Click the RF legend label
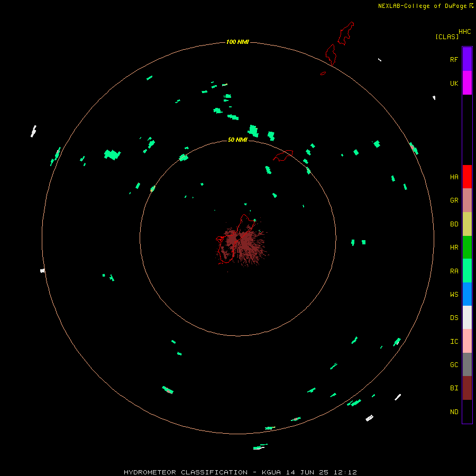The width and height of the screenshot is (476, 476). (454, 59)
